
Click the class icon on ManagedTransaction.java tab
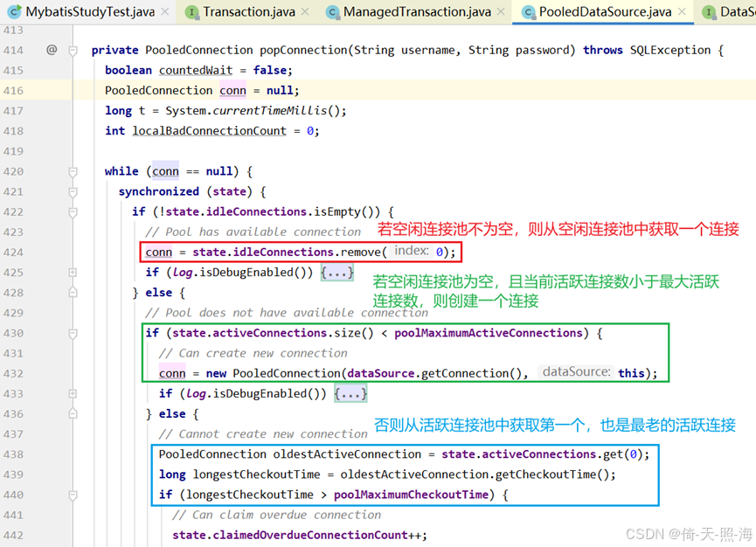332,12
